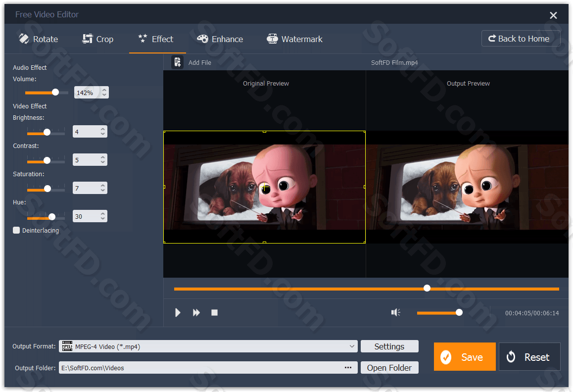Click the video timeline seek handle
Image resolution: width=573 pixels, height=392 pixels.
point(427,288)
